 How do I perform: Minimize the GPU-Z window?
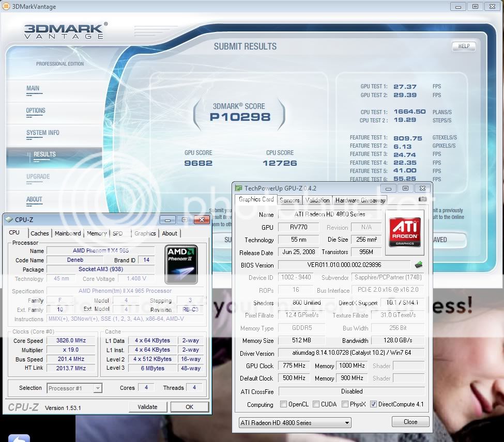388,188
